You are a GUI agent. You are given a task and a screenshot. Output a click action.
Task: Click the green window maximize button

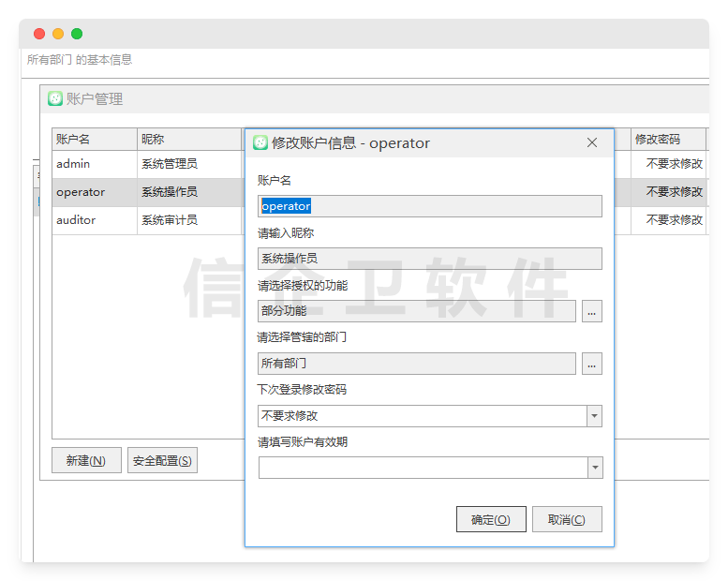point(77,34)
